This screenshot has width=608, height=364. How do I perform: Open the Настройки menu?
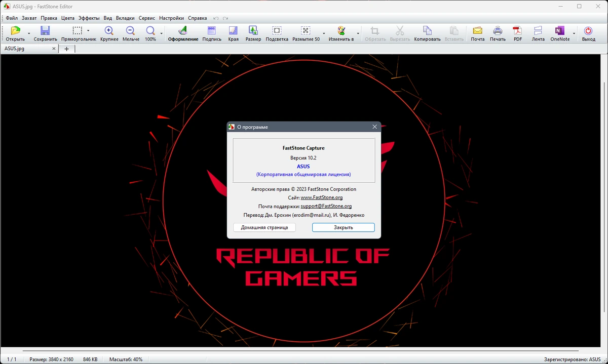coord(172,18)
